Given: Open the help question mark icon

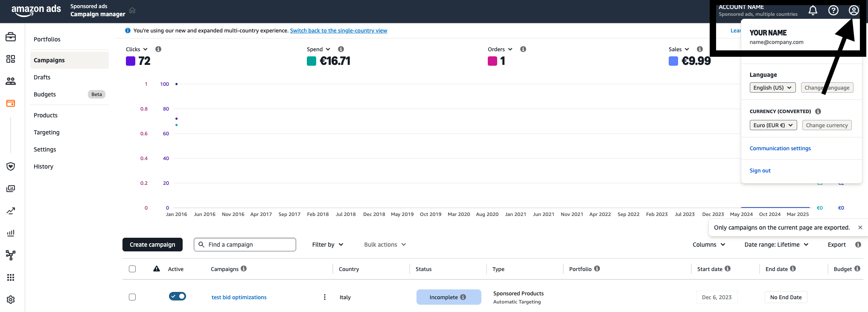Looking at the screenshot, I should [x=833, y=11].
